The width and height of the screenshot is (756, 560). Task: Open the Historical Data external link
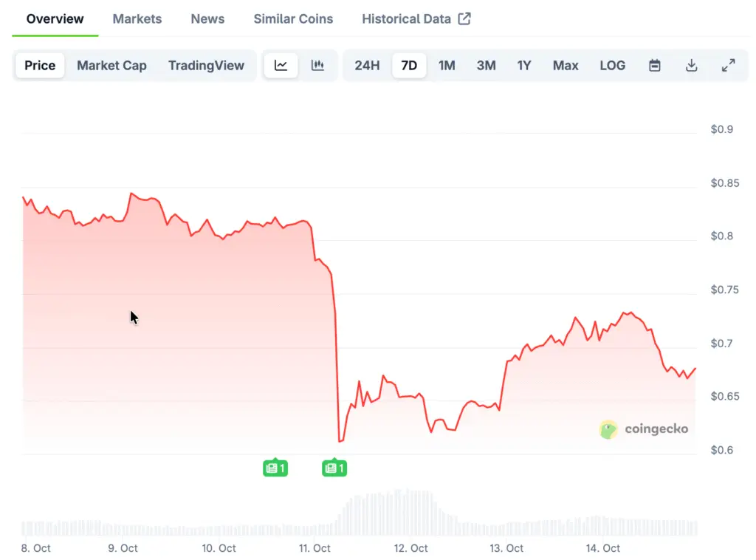(x=416, y=18)
